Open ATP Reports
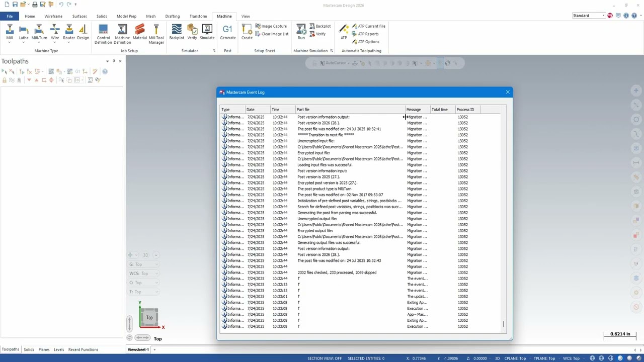The height and width of the screenshot is (362, 644). click(365, 34)
